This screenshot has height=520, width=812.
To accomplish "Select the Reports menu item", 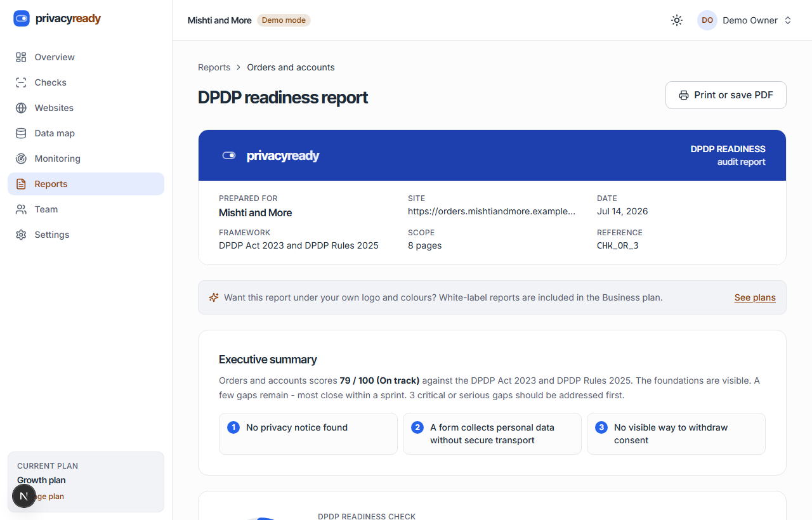I will [x=86, y=184].
